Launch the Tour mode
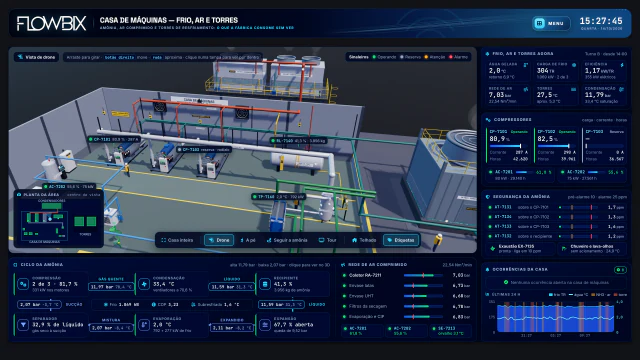Viewport: 640px width, 360px height. (x=327, y=240)
